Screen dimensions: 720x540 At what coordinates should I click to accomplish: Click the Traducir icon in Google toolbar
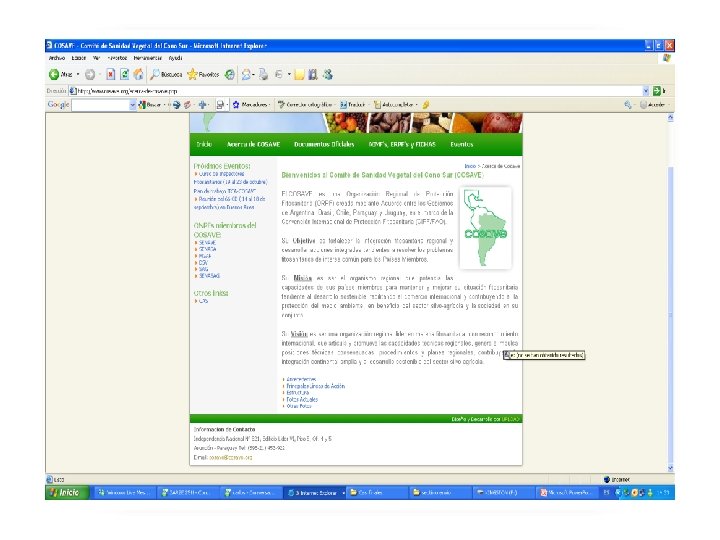pos(343,105)
